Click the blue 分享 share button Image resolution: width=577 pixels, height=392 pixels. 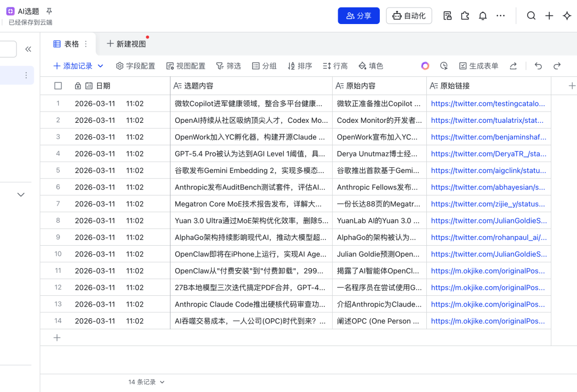pos(358,15)
